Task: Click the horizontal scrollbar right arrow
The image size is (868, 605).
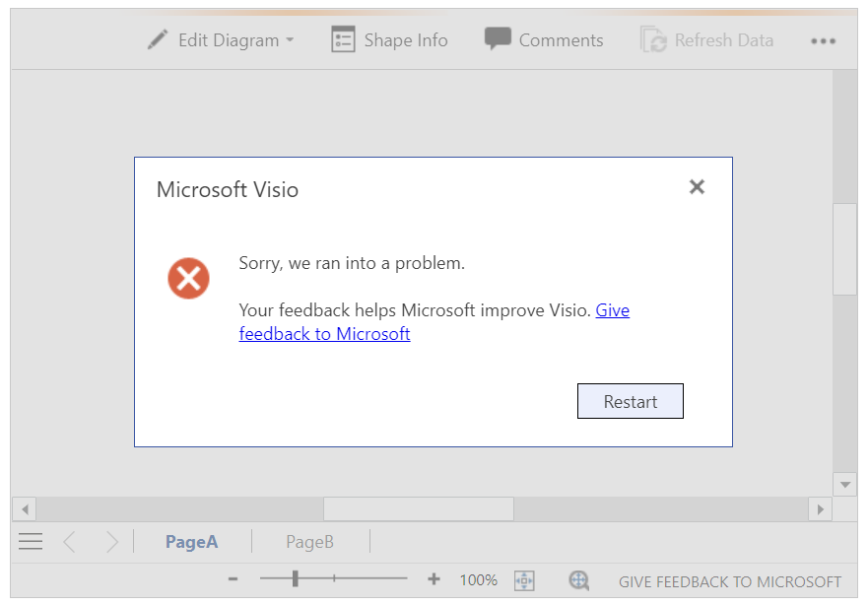Action: click(821, 509)
